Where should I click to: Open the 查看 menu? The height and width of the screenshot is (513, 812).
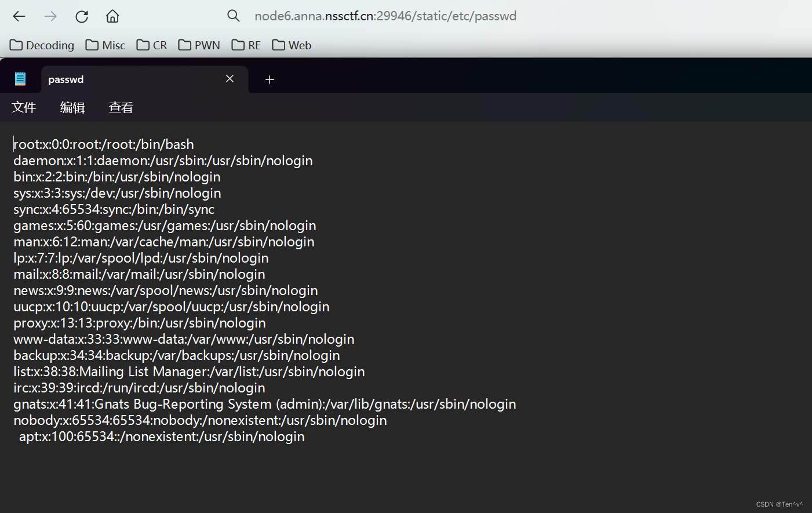(x=121, y=107)
